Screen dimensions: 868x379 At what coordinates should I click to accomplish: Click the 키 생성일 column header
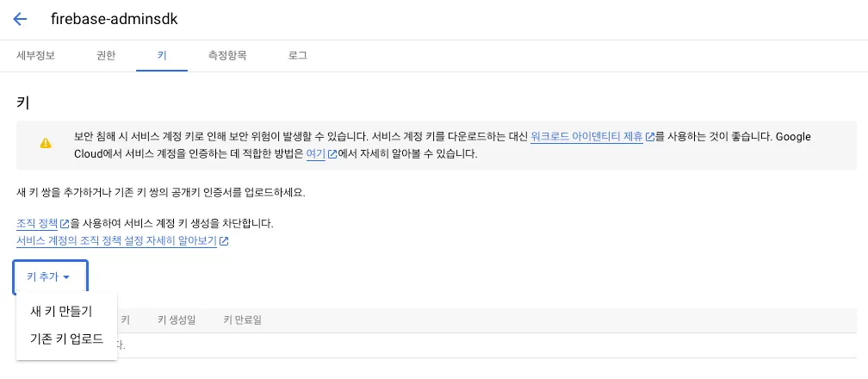(177, 320)
